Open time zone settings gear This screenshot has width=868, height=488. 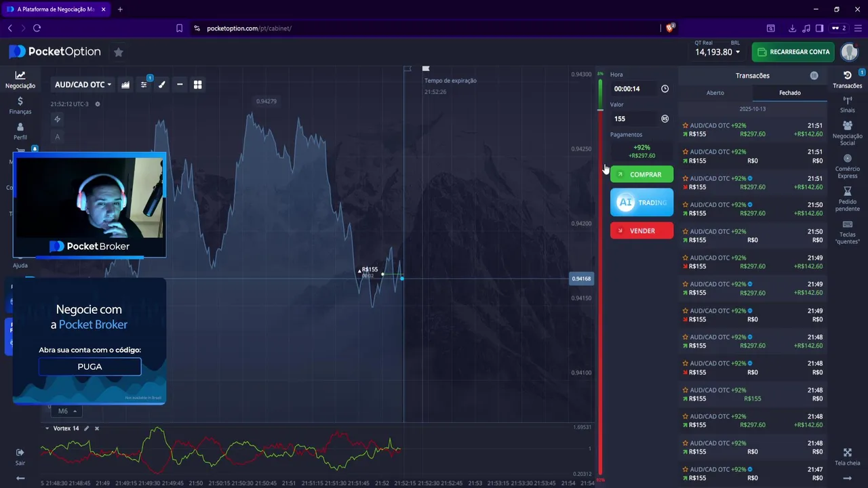[98, 104]
